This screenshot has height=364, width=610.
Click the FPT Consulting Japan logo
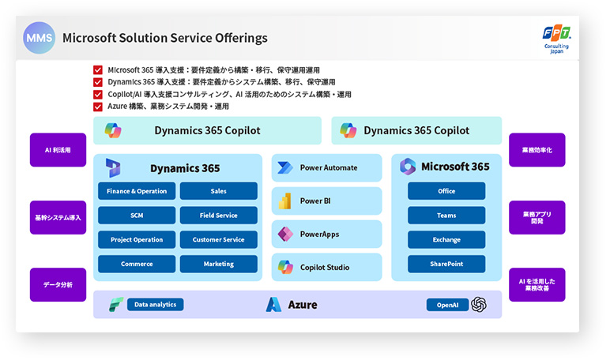(x=557, y=39)
